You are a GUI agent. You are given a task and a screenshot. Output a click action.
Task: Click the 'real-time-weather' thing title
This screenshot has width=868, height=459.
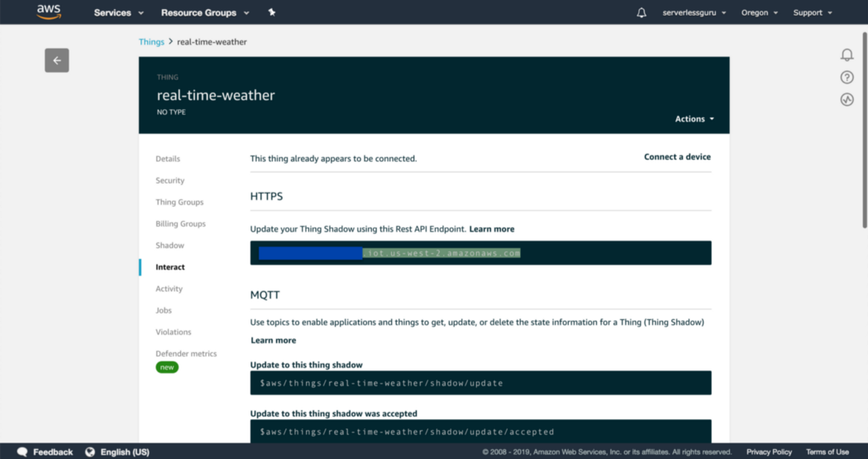pyautogui.click(x=216, y=95)
